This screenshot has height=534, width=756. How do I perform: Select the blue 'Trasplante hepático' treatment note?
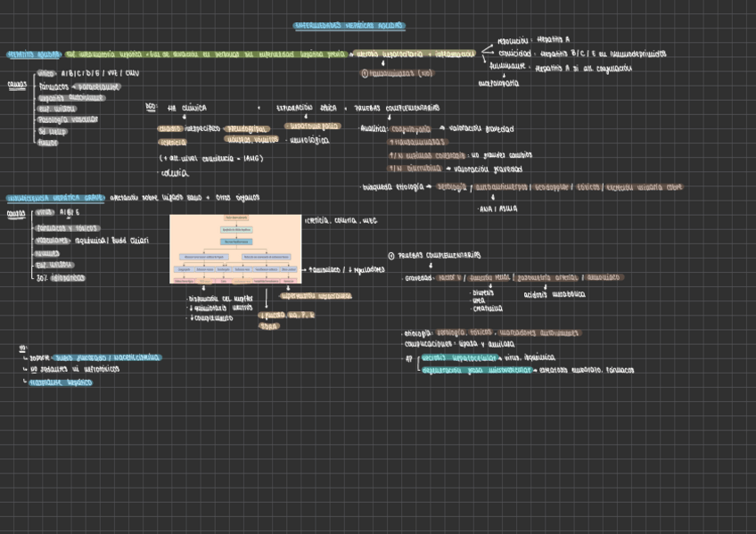[x=61, y=382]
